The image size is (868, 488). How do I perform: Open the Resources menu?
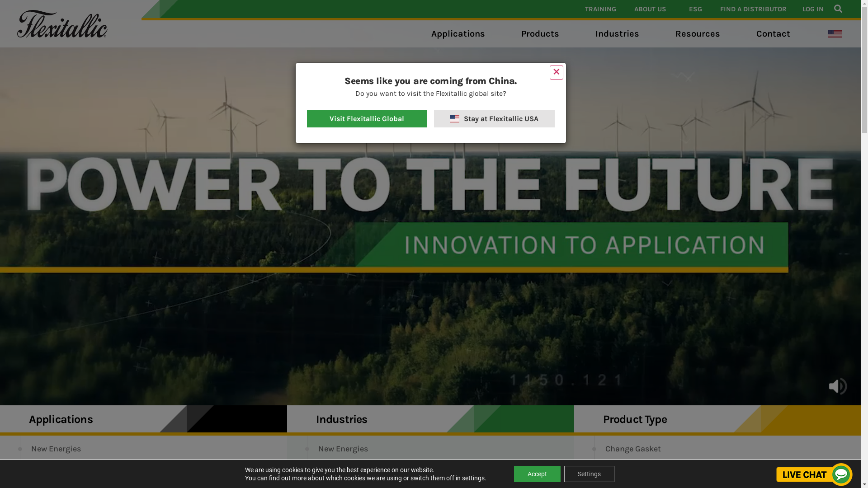pos(698,34)
